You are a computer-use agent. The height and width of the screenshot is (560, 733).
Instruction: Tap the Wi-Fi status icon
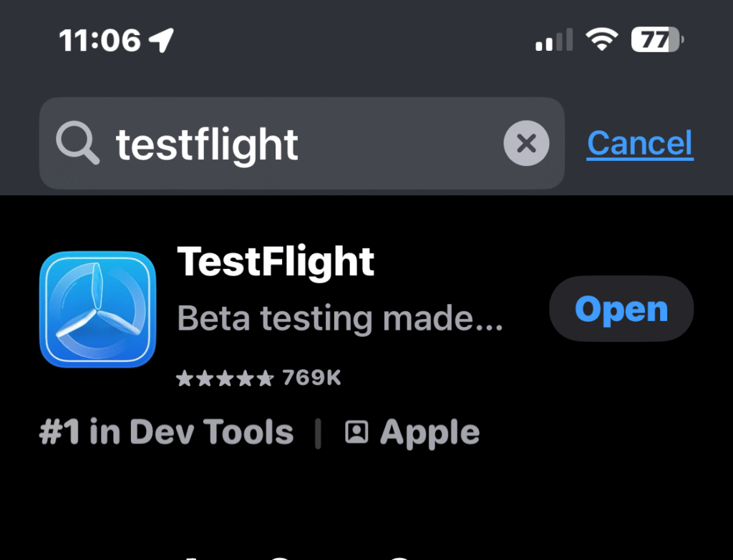coord(601,39)
